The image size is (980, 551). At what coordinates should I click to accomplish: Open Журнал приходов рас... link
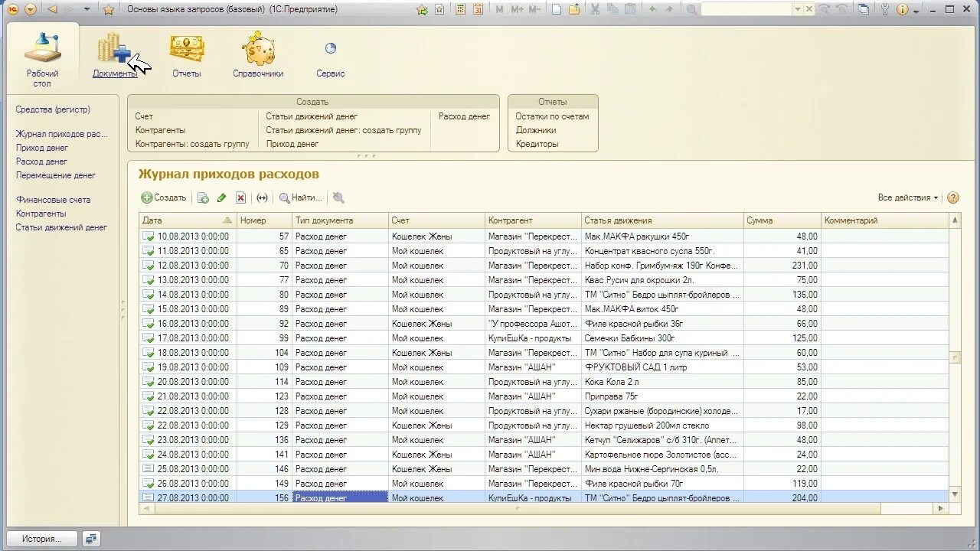(x=62, y=134)
